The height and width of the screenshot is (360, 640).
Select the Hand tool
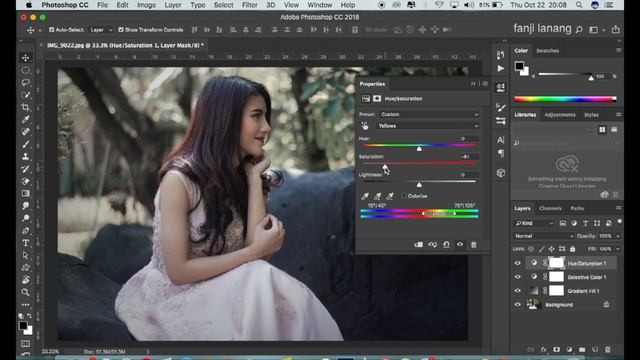point(26,280)
